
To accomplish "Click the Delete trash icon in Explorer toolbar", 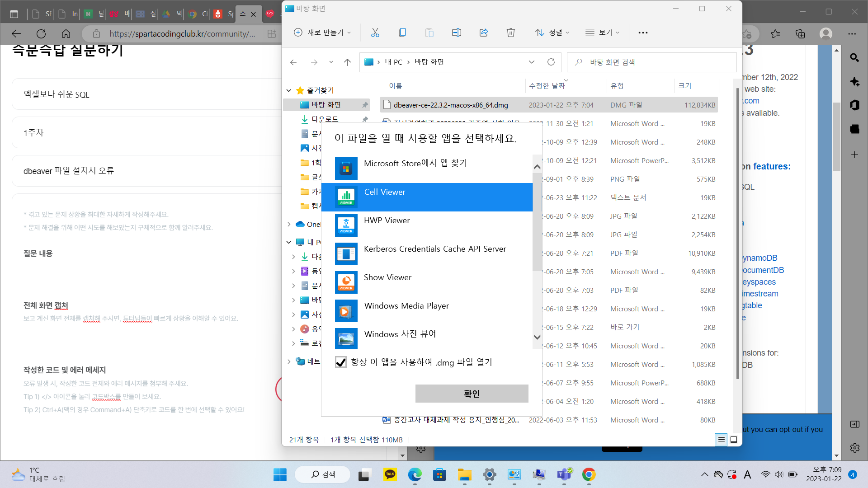I will point(511,33).
